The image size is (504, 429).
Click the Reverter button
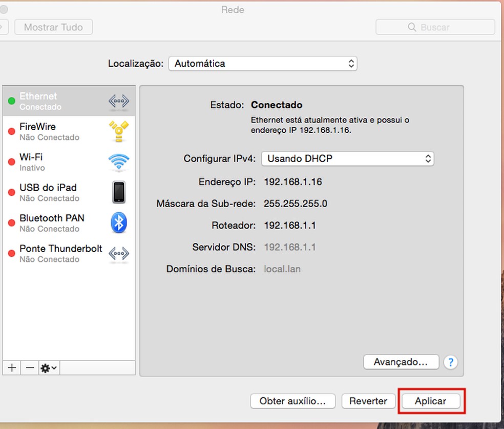(368, 401)
